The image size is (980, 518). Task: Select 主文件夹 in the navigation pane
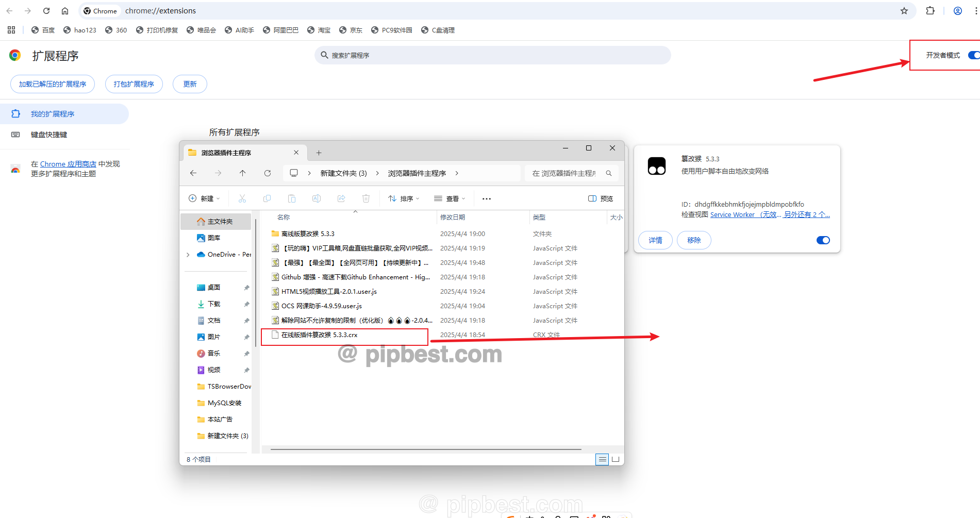pos(216,221)
